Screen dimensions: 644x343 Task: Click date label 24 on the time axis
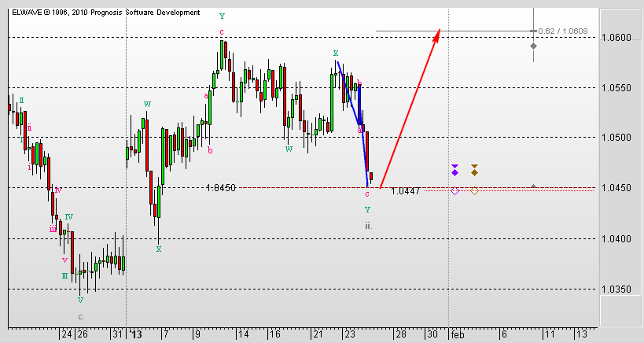pyautogui.click(x=67, y=334)
